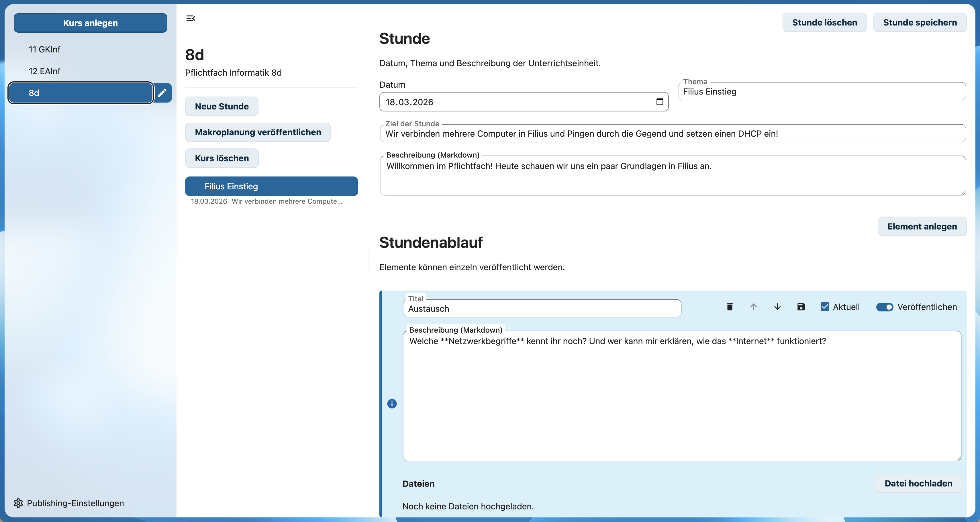The height and width of the screenshot is (522, 980).
Task: Open the calendar picker for Datum
Action: pyautogui.click(x=660, y=102)
